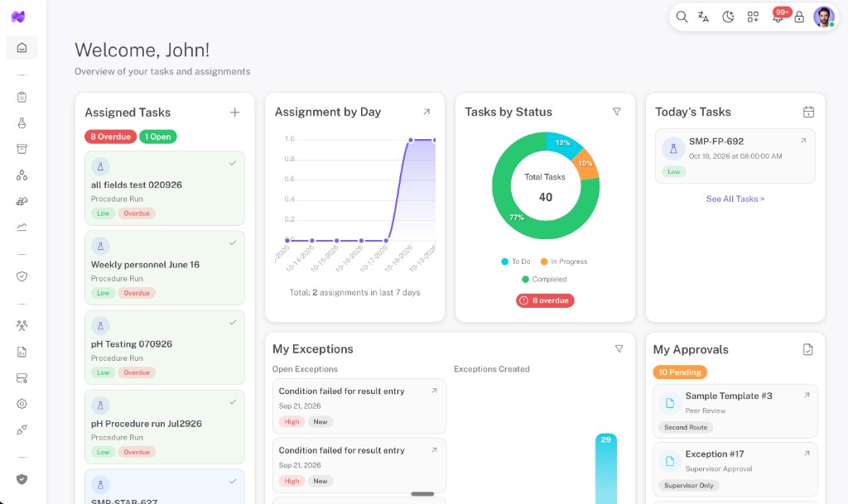
Task: Open the flask procedures sidebar icon
Action: pyautogui.click(x=22, y=123)
